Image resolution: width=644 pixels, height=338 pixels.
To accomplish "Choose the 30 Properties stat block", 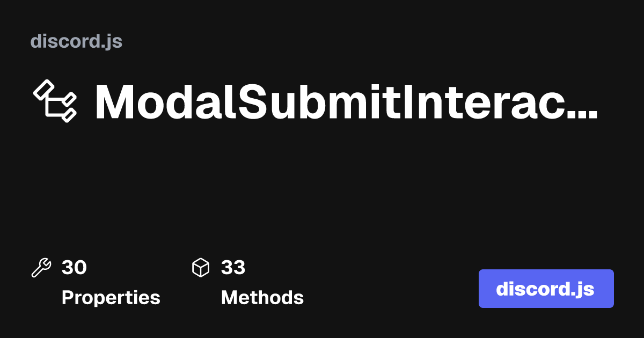I will 96,283.
